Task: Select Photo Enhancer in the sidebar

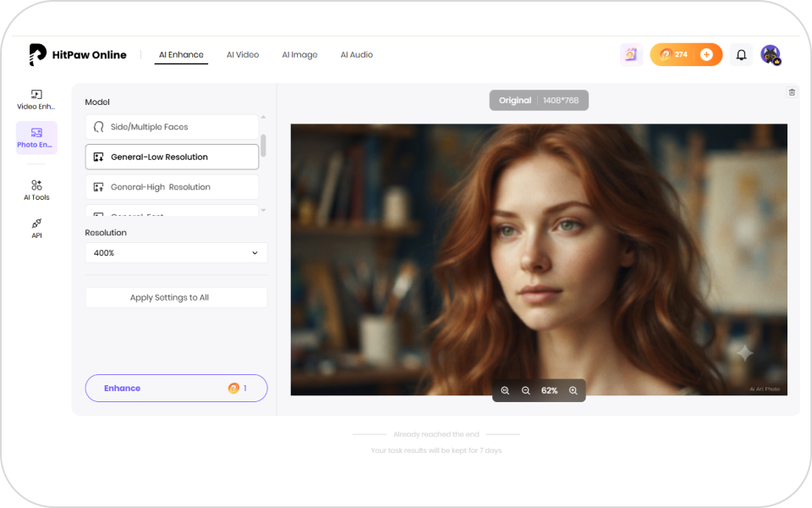Action: click(36, 138)
